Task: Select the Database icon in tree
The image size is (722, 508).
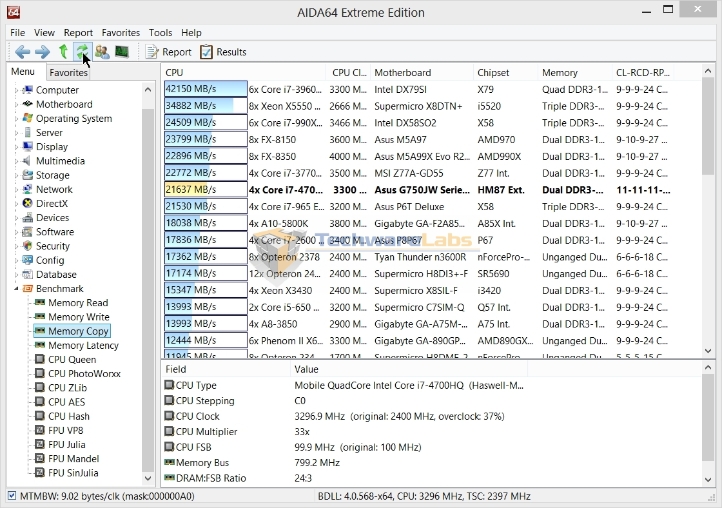Action: click(x=28, y=274)
